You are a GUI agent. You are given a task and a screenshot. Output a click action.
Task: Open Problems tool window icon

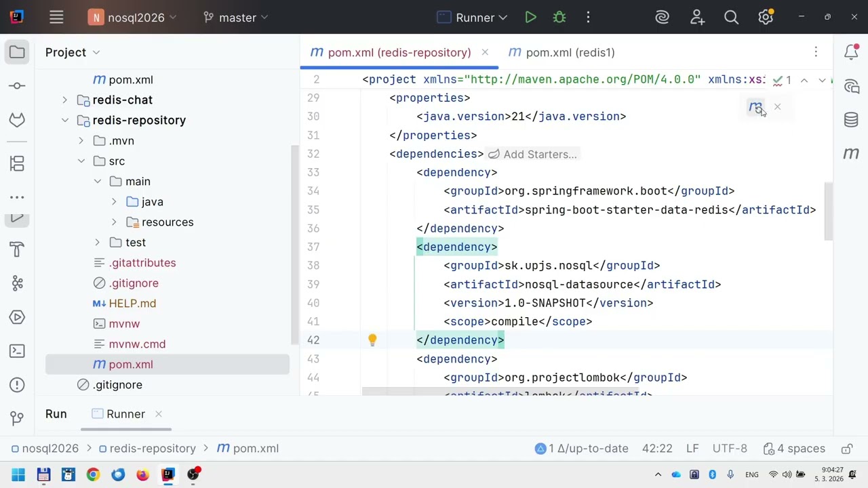[x=17, y=385]
